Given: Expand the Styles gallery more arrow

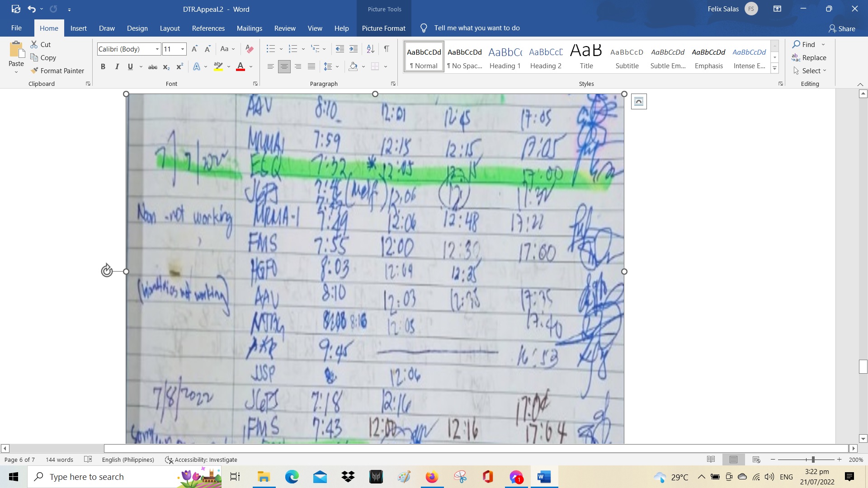Looking at the screenshot, I should click(x=774, y=69).
